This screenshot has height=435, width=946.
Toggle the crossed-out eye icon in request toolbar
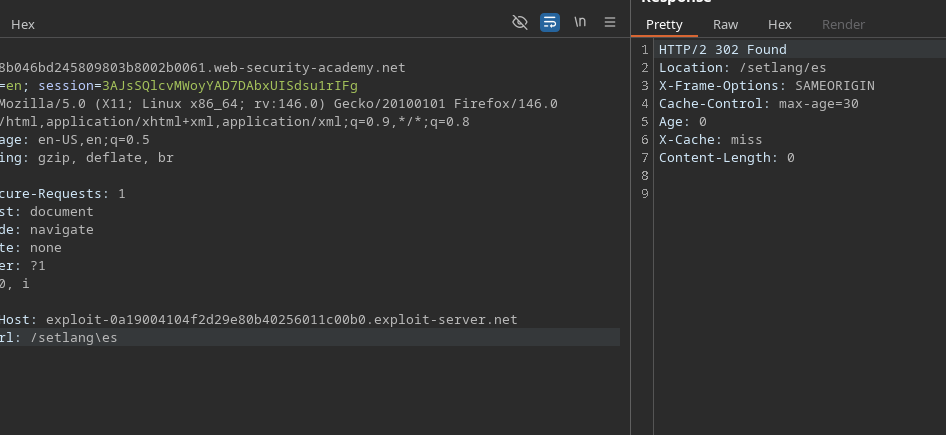tap(520, 23)
